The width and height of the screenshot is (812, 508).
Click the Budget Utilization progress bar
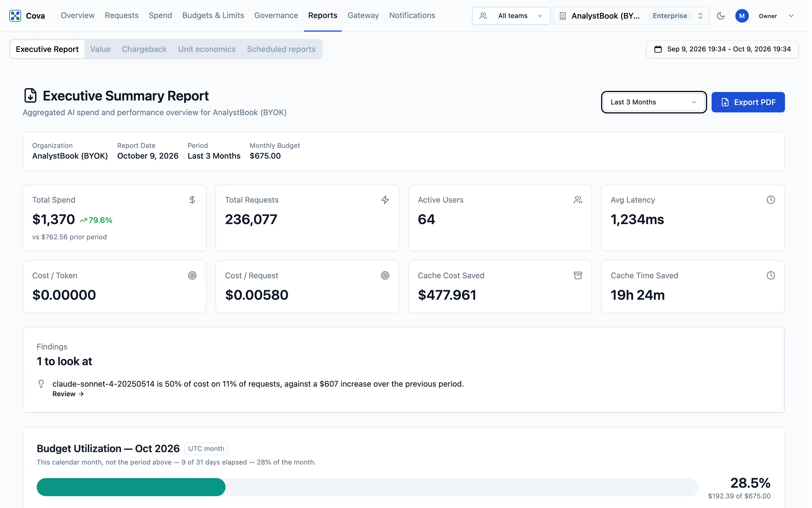pos(367,487)
